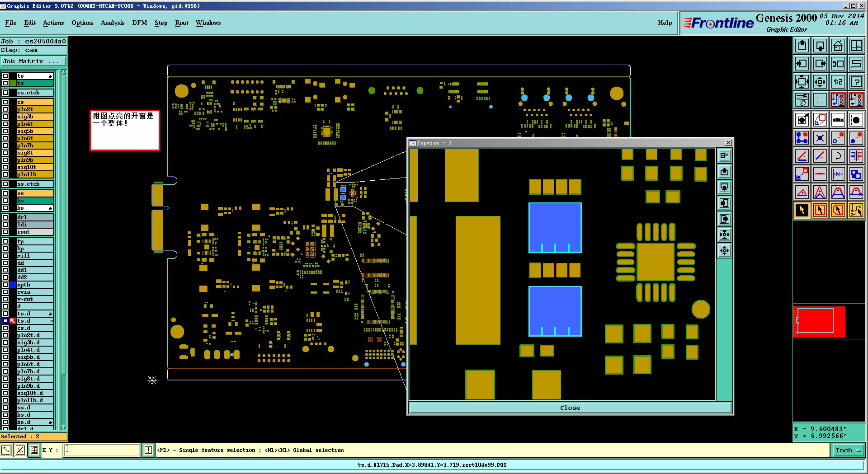Screen dimensions: 868x474
Task: Click pan up icon in Popview window
Action: click(x=724, y=172)
